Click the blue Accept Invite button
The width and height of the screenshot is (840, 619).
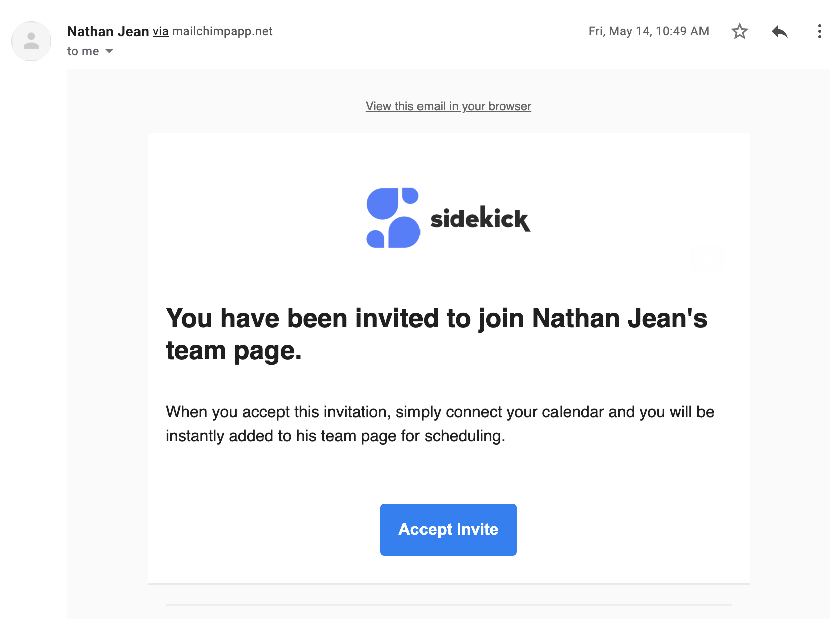pos(448,529)
